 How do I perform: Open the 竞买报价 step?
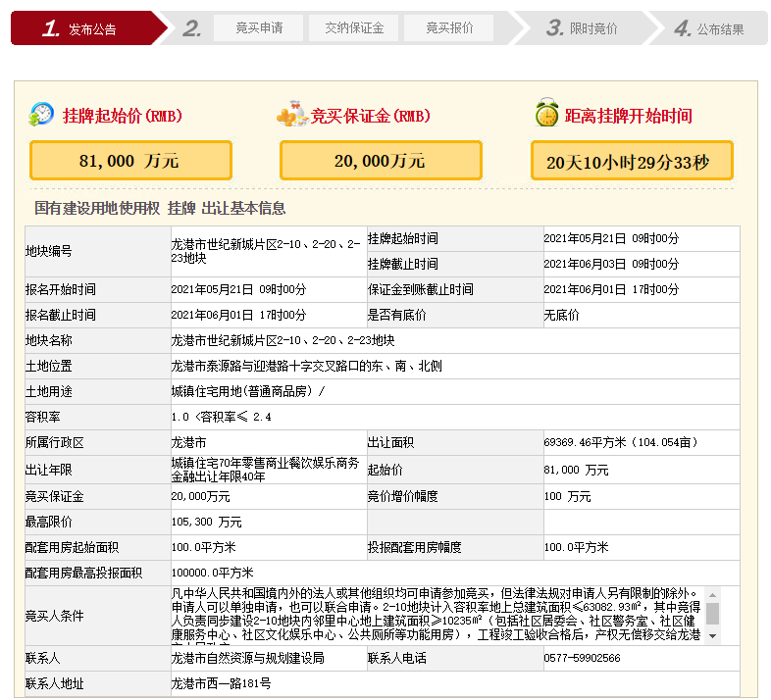click(x=449, y=27)
